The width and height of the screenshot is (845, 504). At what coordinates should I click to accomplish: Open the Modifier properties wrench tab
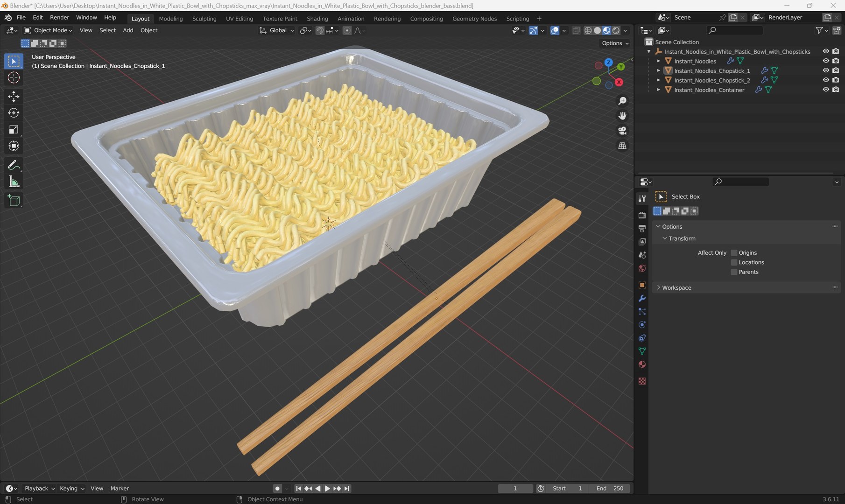tap(642, 298)
